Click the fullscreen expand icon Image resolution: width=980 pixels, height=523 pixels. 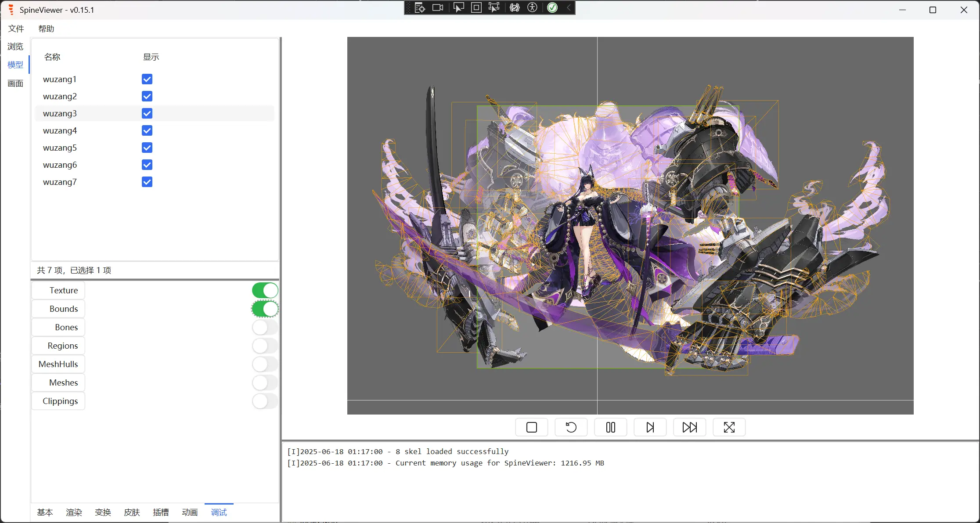pos(729,427)
